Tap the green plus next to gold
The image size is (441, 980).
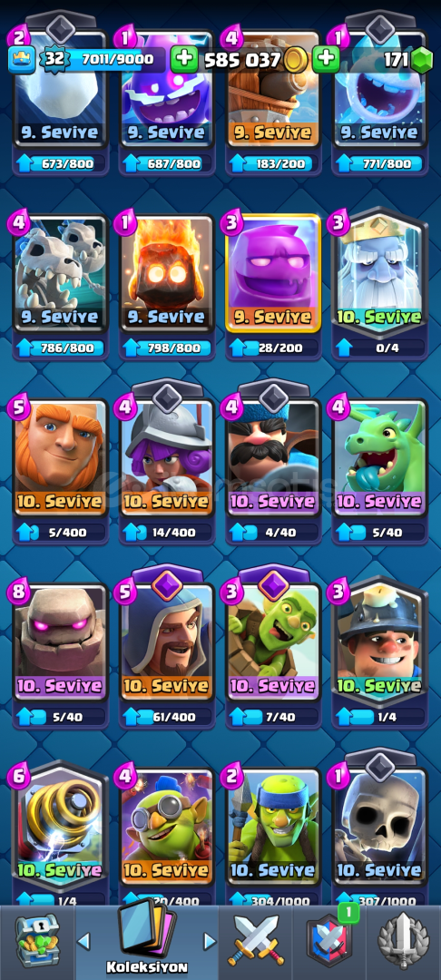point(326,59)
